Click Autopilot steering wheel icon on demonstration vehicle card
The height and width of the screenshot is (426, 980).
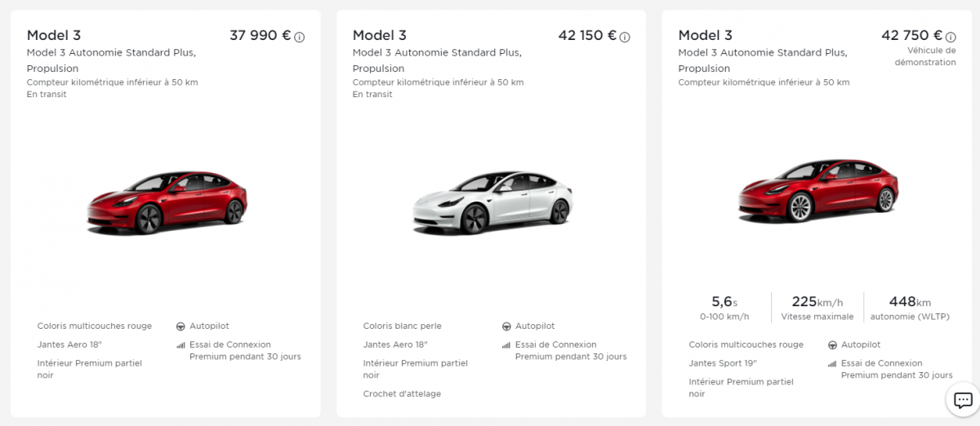pos(832,345)
